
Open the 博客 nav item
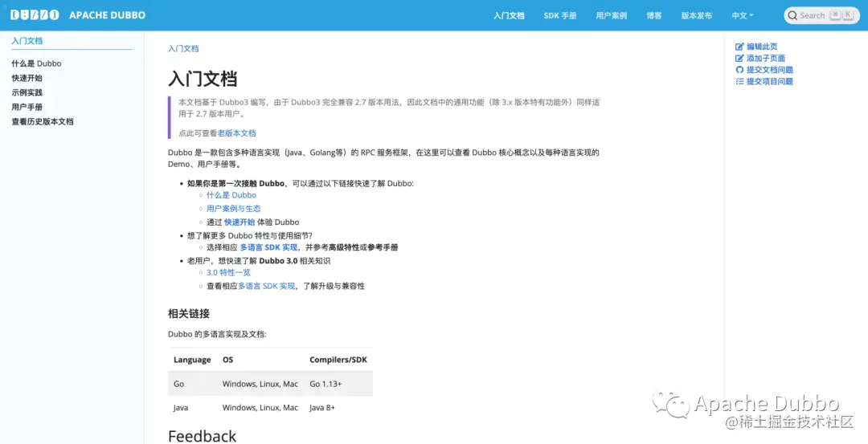pyautogui.click(x=653, y=15)
